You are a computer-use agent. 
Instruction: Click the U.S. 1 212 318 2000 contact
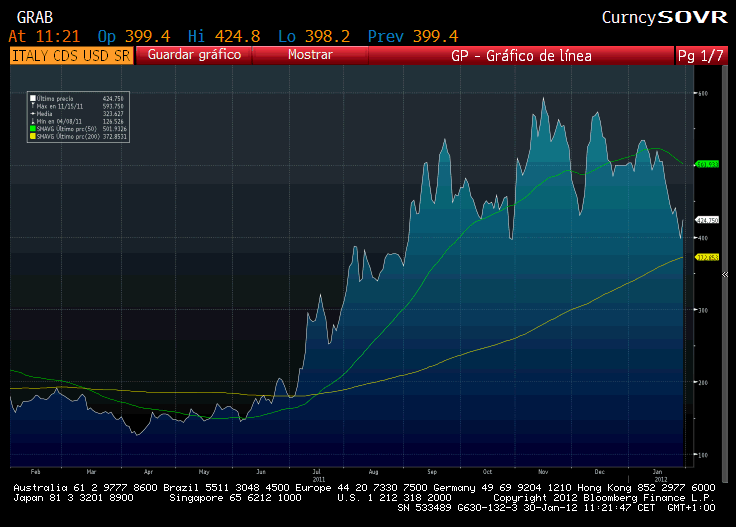tap(394, 498)
